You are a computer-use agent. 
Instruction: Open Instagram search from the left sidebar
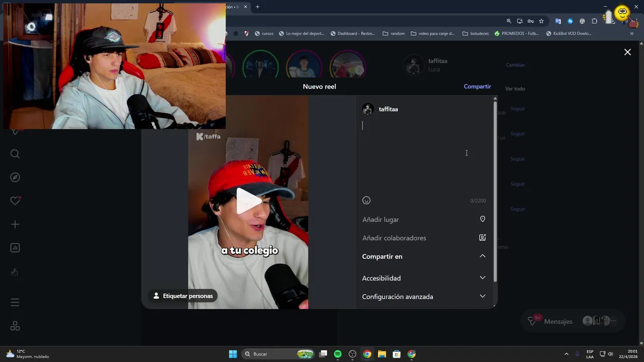tap(15, 154)
